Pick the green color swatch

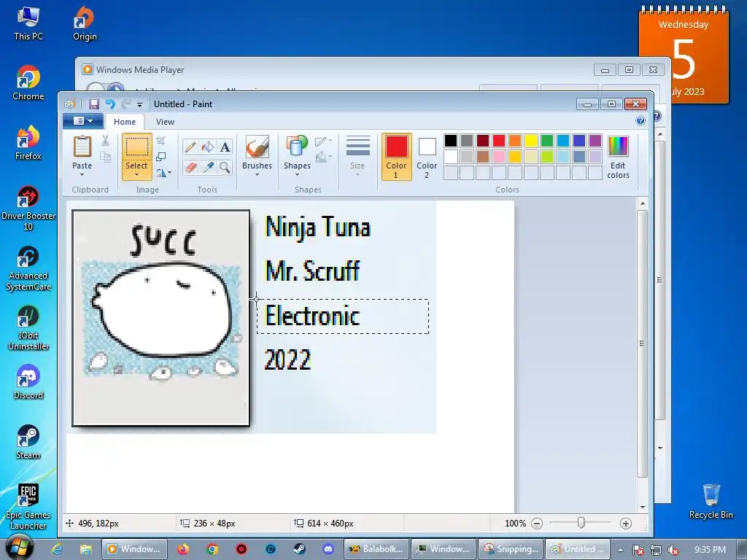click(x=547, y=141)
